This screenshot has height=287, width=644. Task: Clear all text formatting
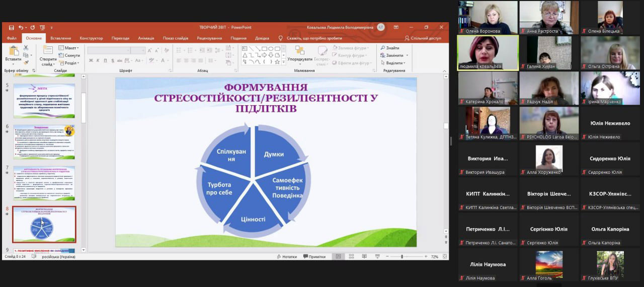point(167,50)
